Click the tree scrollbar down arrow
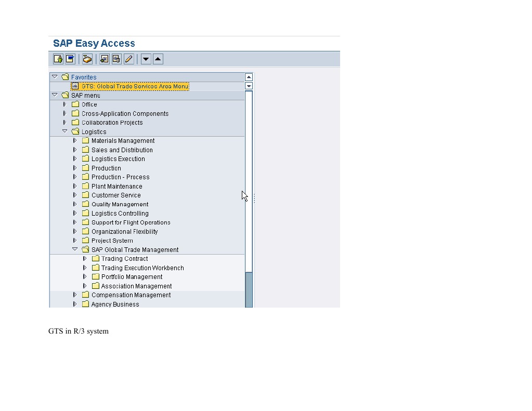 [x=249, y=86]
